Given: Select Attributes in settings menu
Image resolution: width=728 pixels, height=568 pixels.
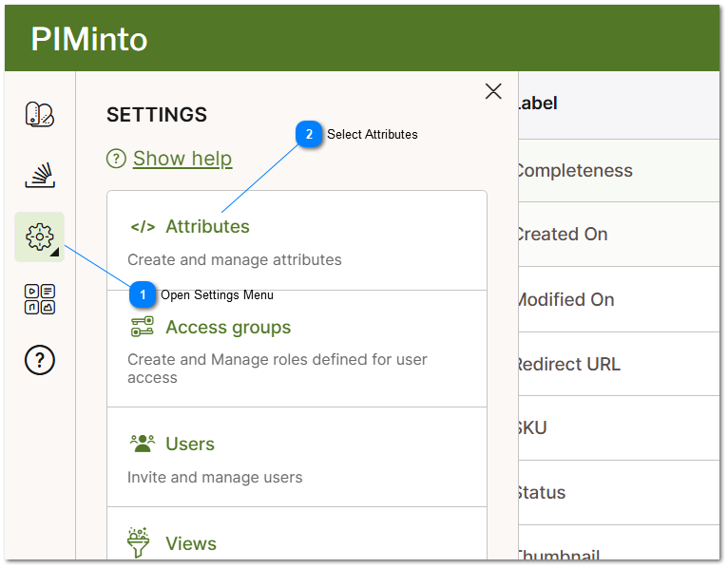Looking at the screenshot, I should 207,226.
